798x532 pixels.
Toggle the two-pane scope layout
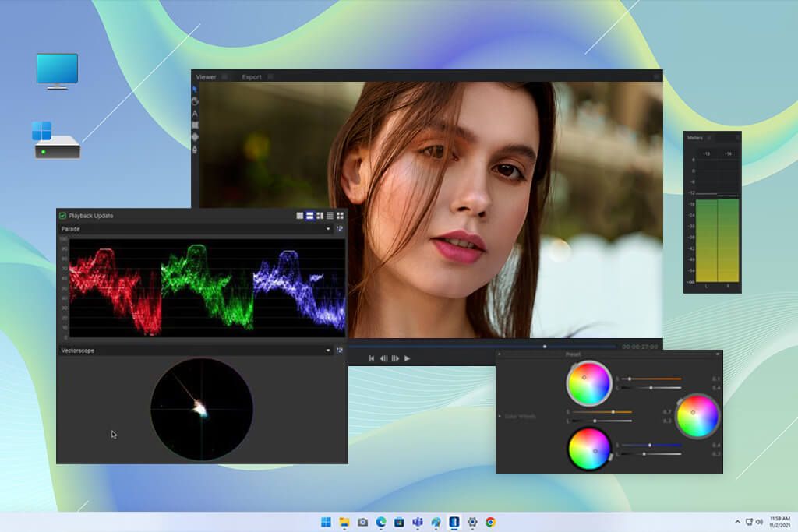click(309, 215)
